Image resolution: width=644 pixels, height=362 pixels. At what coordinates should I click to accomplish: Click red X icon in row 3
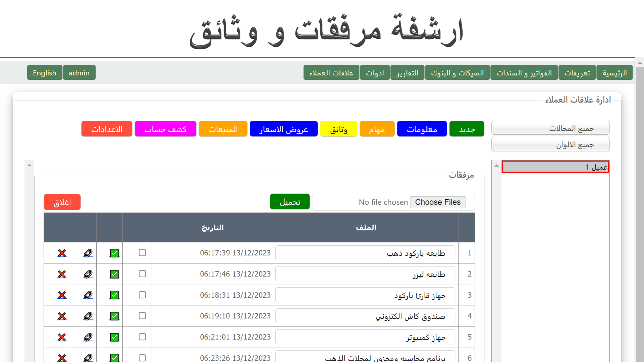[62, 295]
